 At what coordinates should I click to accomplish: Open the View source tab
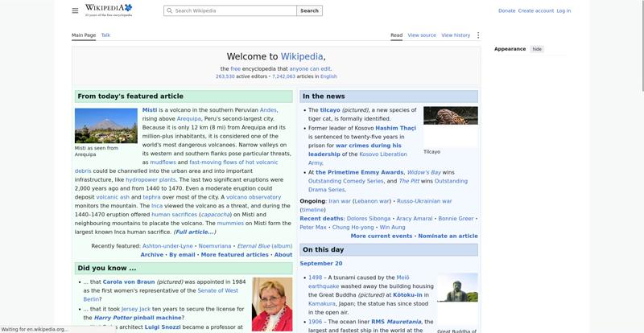(x=422, y=35)
